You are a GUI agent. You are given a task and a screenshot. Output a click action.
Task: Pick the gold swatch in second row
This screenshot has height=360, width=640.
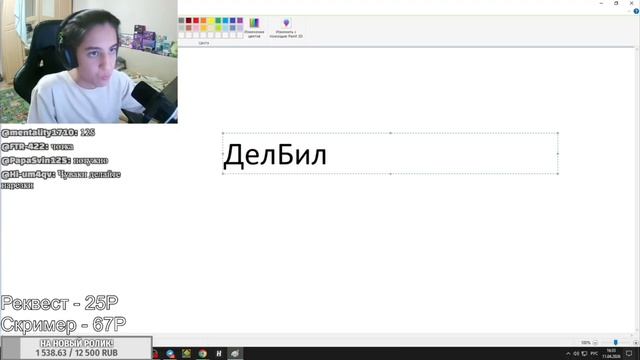pos(203,28)
